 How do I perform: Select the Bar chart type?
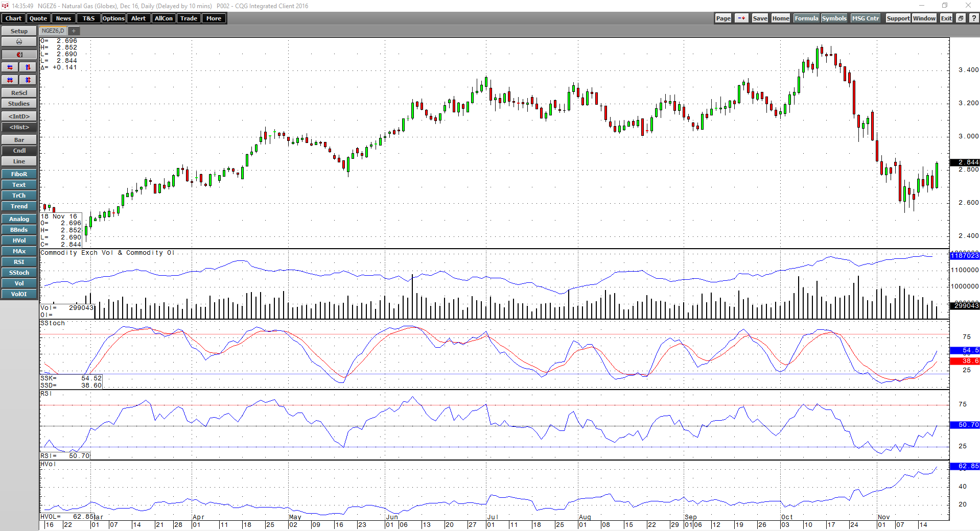(x=19, y=140)
